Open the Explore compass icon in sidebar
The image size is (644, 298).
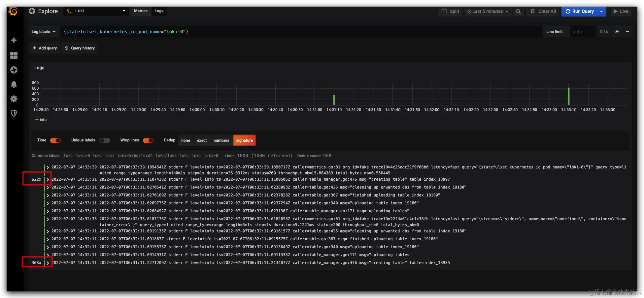coord(14,70)
